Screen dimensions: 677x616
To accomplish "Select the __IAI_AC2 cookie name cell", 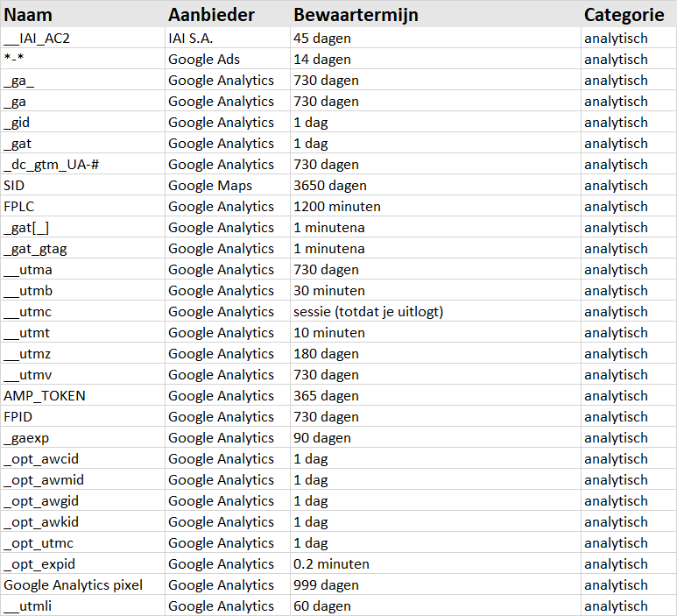I will [39, 39].
